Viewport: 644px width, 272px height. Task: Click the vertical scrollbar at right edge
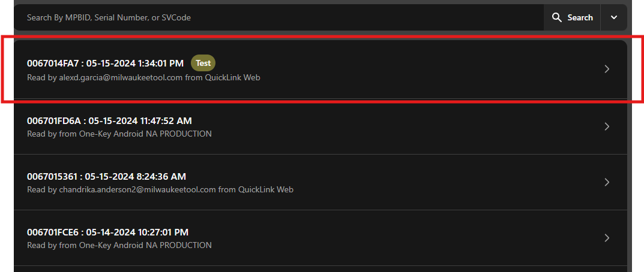coord(630,136)
